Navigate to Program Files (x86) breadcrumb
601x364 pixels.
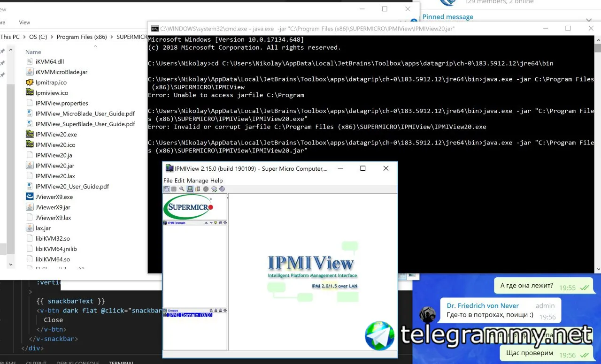[82, 37]
